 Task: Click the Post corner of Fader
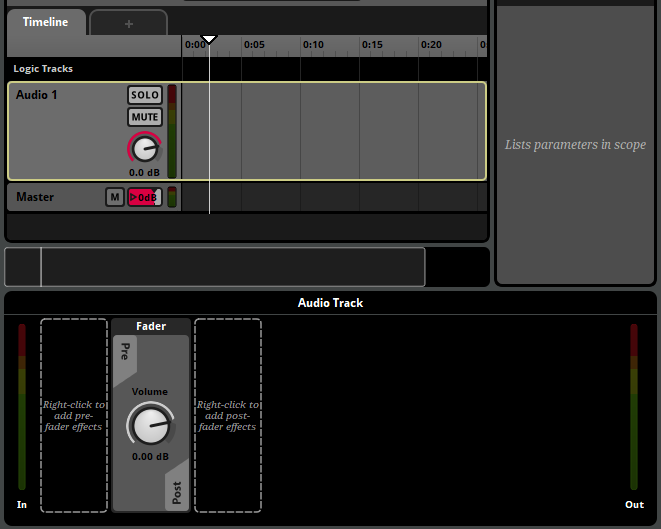[176, 492]
